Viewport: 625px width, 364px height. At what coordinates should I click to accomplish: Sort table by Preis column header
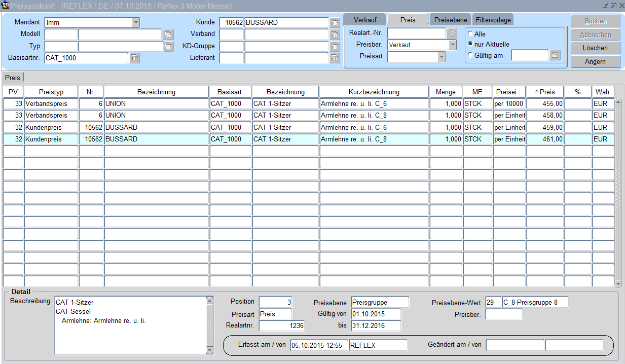[545, 92]
